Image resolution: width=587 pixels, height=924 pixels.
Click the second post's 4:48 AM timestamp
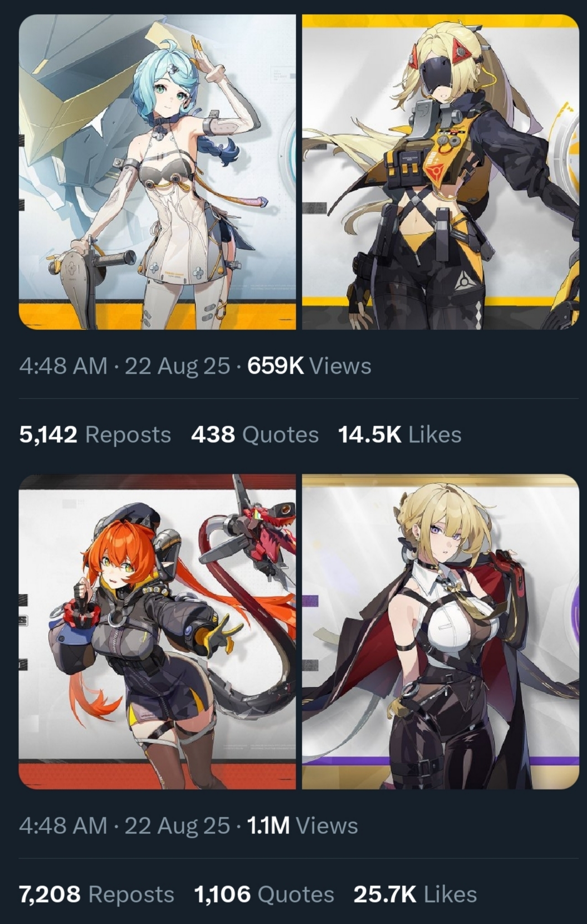point(63,825)
